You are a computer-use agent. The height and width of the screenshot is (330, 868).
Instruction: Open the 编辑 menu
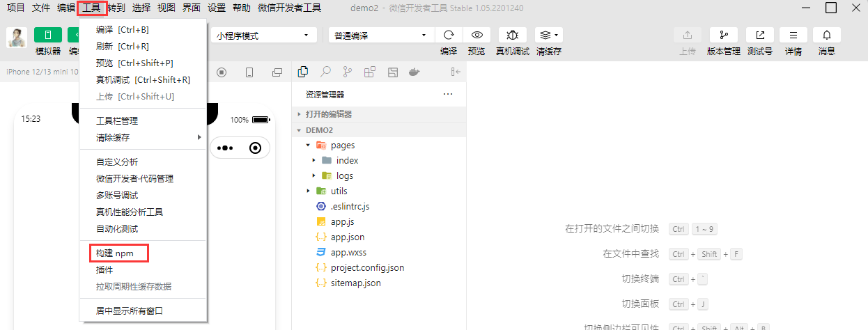pyautogui.click(x=66, y=8)
